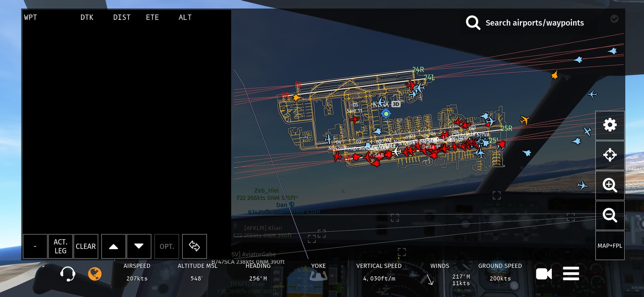This screenshot has height=297, width=644.
Task: Click the ACT. LEG button
Action: pos(60,246)
